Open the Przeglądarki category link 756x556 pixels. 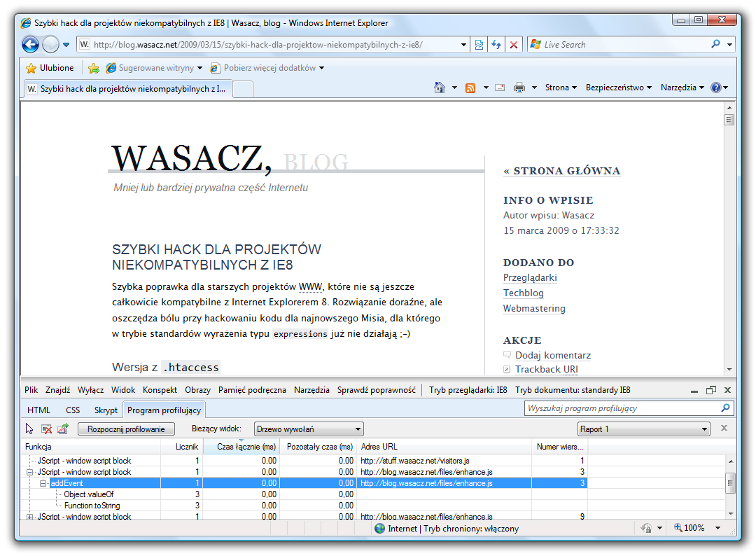coord(530,278)
